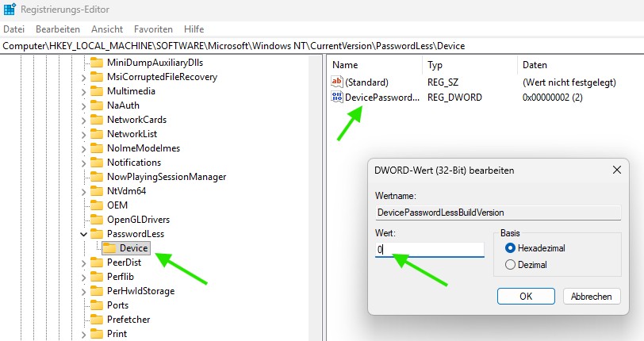Viewport: 644px width, 341px height.
Task: Select the Hexadezimal radio button
Action: (510, 248)
